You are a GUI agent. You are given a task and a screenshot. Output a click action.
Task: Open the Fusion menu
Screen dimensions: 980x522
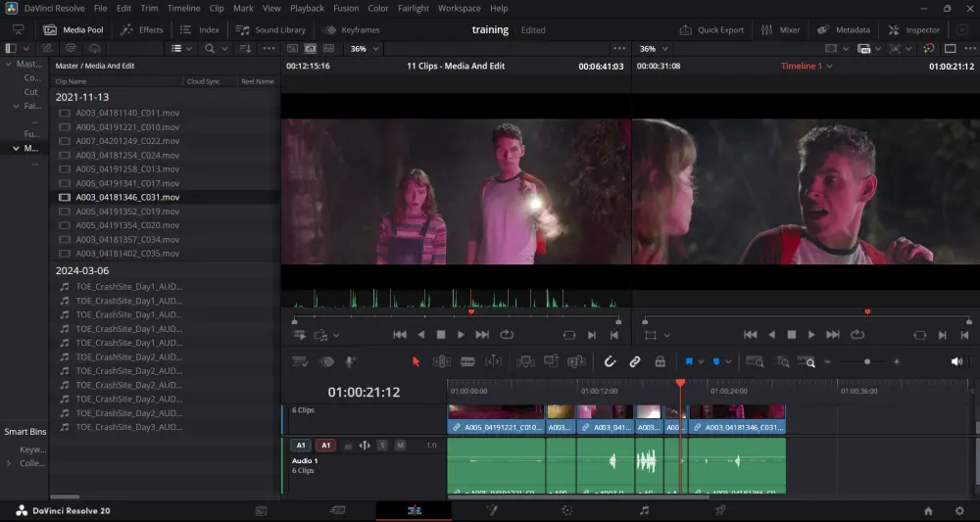[x=346, y=8]
